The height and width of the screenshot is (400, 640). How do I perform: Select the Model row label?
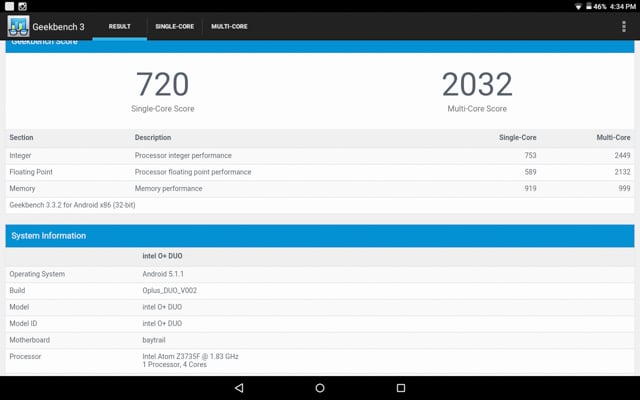[19, 307]
